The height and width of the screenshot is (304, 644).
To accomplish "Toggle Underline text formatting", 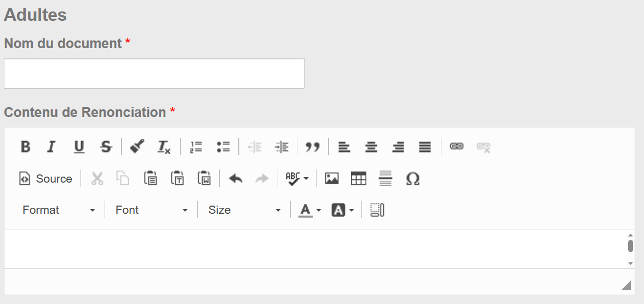I will (79, 147).
